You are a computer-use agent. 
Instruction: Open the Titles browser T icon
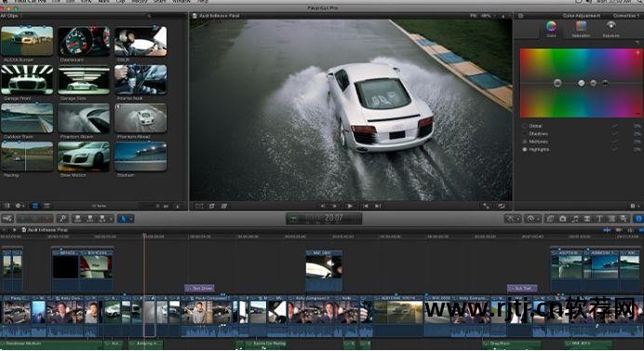598,219
